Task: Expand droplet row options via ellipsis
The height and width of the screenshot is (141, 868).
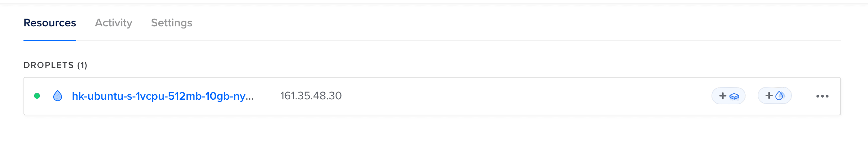Action: [822, 96]
